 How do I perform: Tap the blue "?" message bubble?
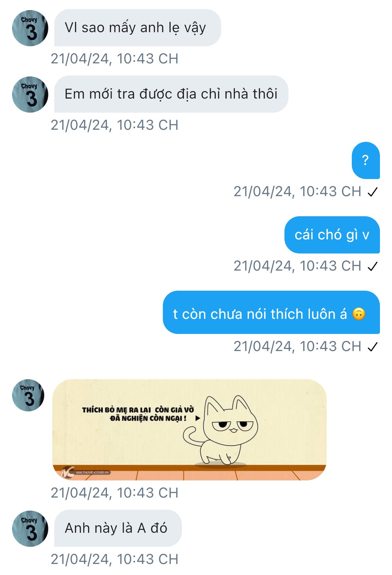[366, 160]
